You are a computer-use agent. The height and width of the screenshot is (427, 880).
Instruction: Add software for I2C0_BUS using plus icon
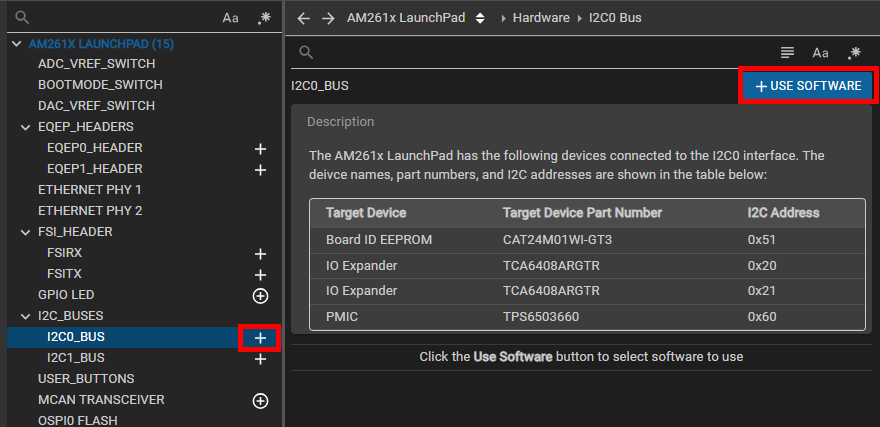click(x=260, y=338)
